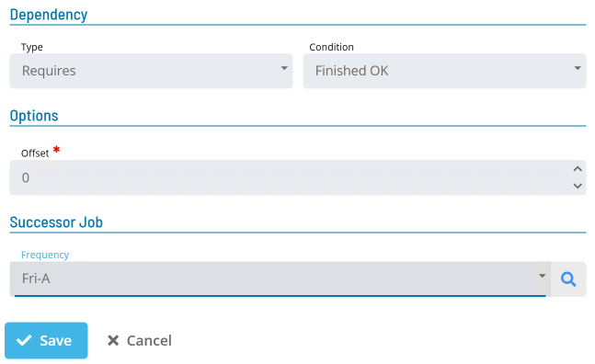This screenshot has width=595, height=364.
Task: Click the Finished OK condition value
Action: 352,71
